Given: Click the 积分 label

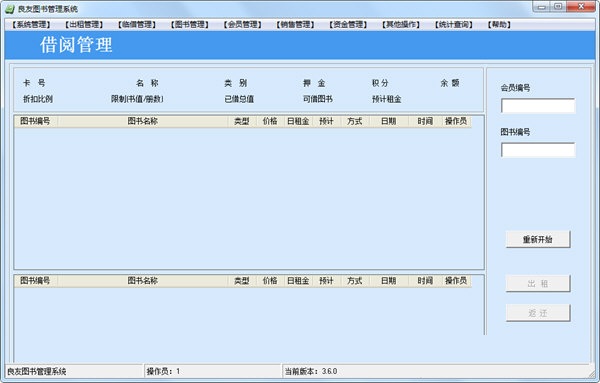Looking at the screenshot, I should coord(380,83).
